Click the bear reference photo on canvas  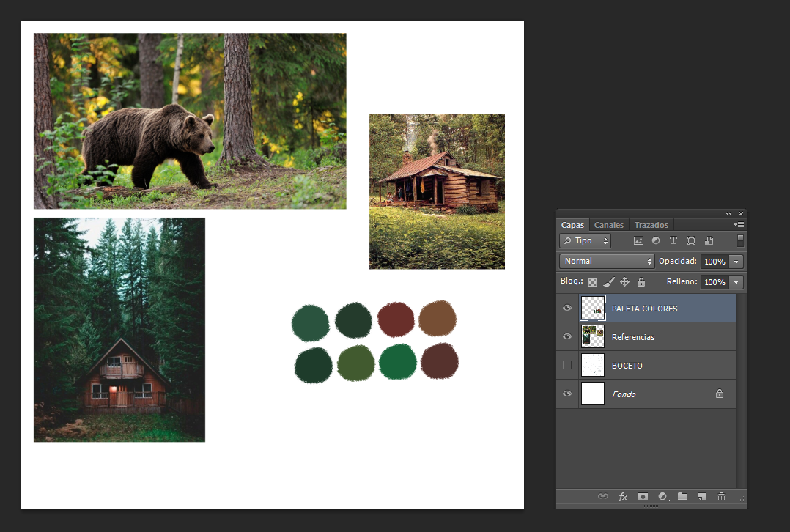point(190,121)
